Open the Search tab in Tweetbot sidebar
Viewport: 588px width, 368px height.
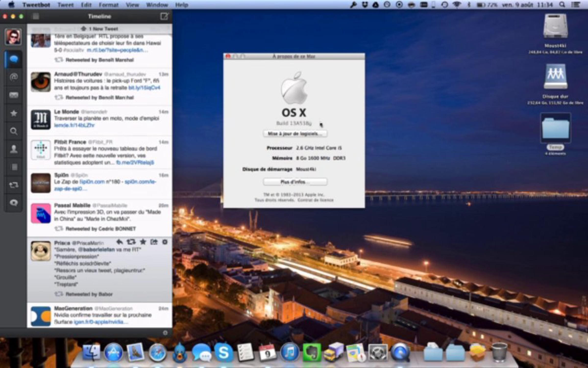point(14,131)
